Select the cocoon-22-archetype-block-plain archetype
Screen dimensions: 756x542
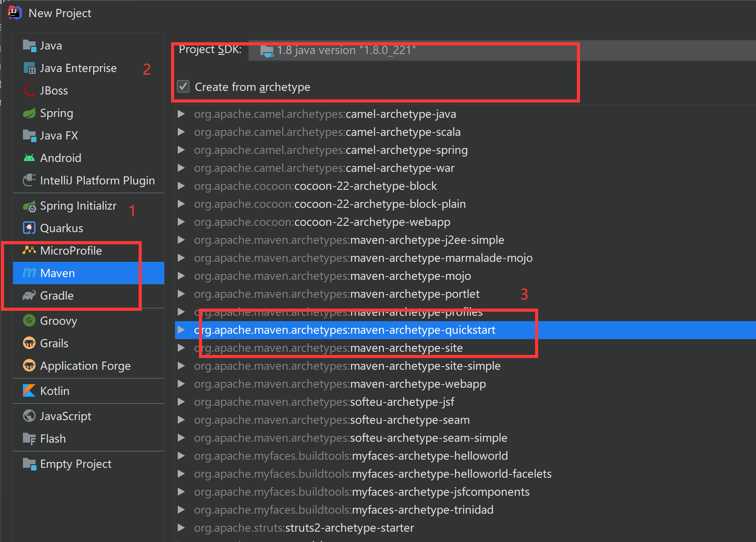[x=465, y=204]
